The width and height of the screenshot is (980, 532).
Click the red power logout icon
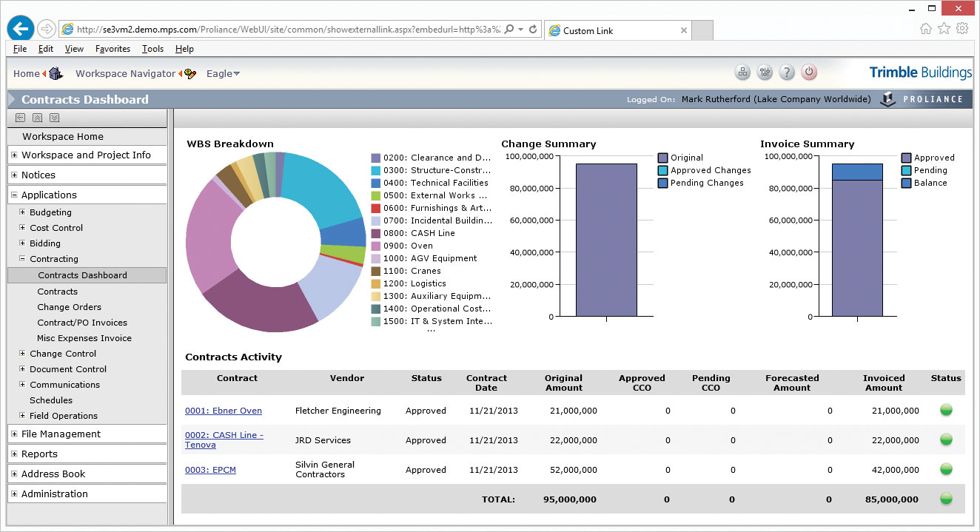(x=809, y=73)
